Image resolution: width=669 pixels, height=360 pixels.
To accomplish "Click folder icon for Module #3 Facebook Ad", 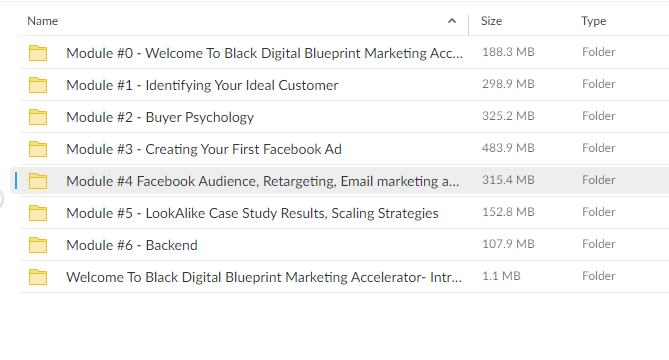I will coord(38,149).
